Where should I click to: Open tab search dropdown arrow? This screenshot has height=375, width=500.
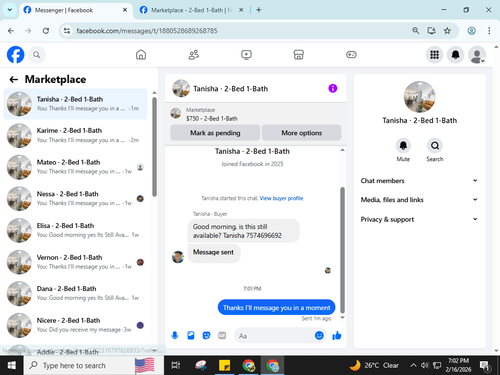10,10
